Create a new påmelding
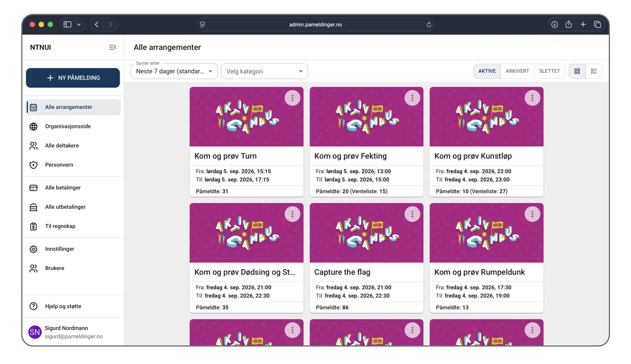This screenshot has height=364, width=631. click(x=73, y=78)
